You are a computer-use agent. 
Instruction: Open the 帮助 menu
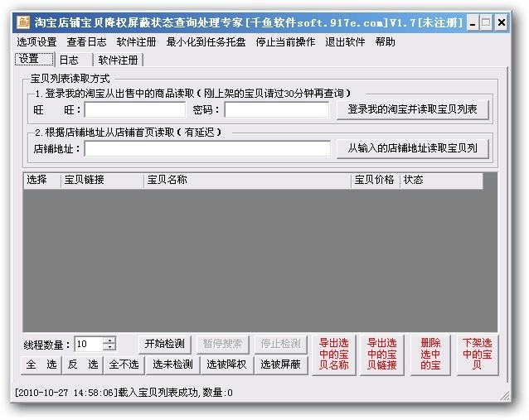[385, 41]
